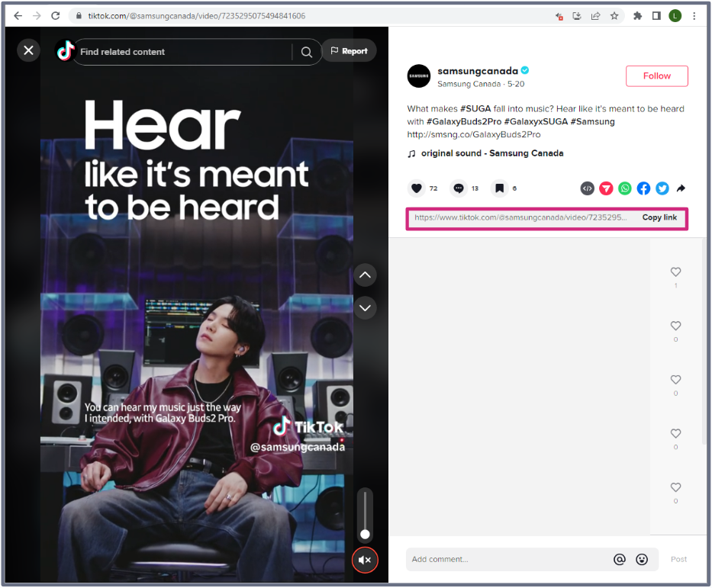Open comments via the speech bubble icon
The height and width of the screenshot is (588, 712).
click(459, 188)
